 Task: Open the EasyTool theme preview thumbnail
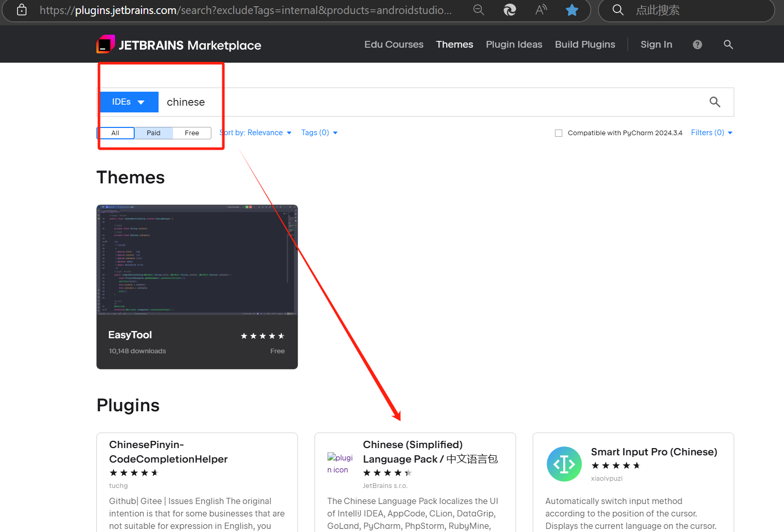pos(197,260)
